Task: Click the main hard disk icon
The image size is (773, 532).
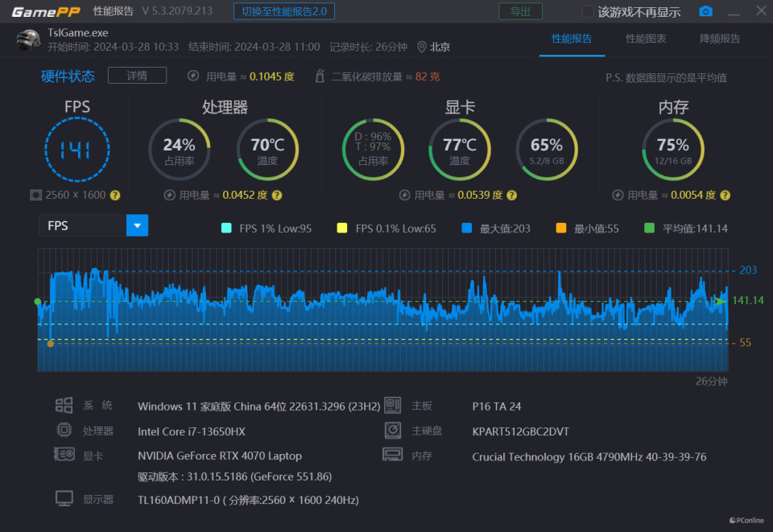Action: pyautogui.click(x=393, y=430)
